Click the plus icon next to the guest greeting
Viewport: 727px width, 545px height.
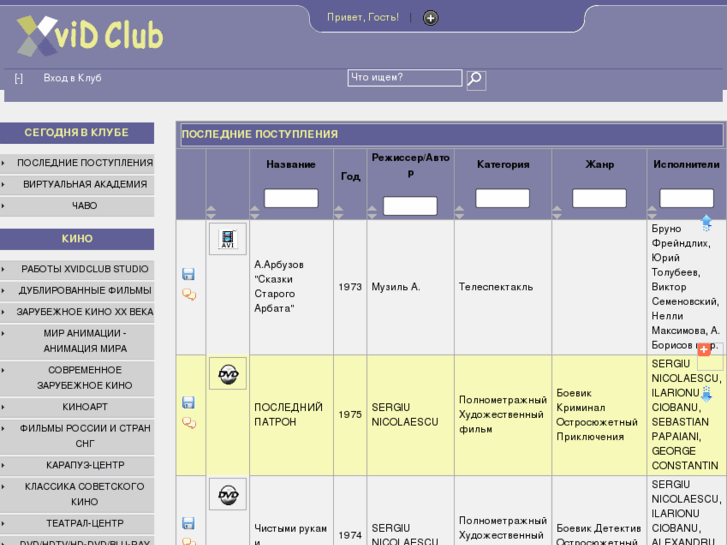431,18
